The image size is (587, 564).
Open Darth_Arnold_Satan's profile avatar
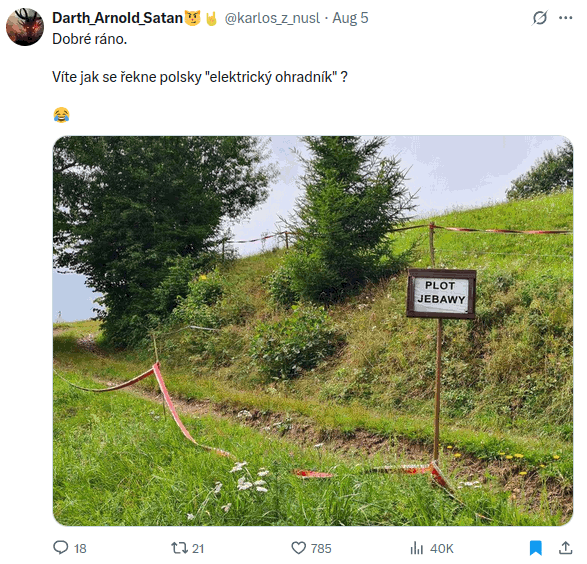25,27
